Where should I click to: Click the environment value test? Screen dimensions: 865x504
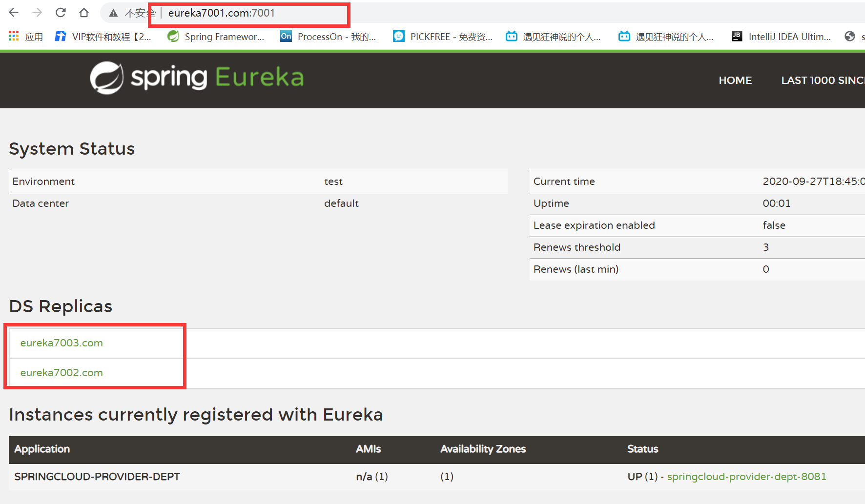click(333, 181)
